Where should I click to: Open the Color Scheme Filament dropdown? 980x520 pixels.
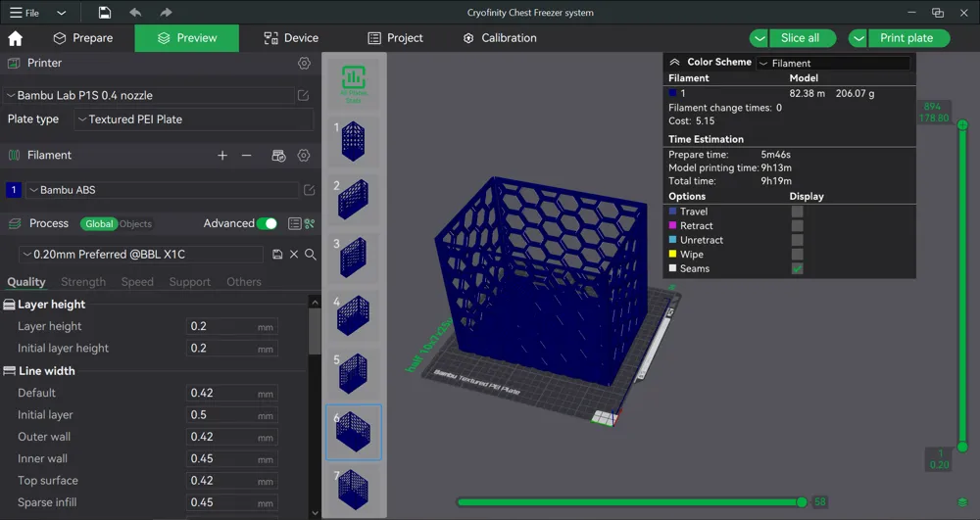(834, 63)
